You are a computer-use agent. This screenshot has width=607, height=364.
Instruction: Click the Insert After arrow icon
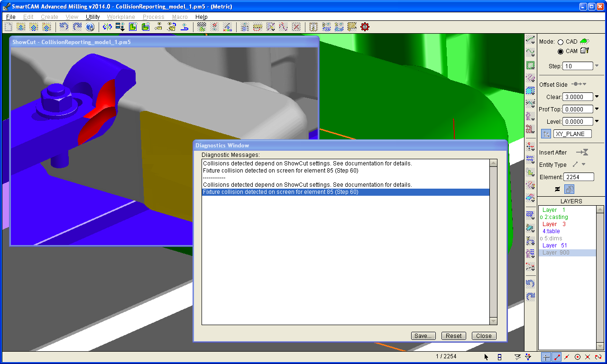582,153
